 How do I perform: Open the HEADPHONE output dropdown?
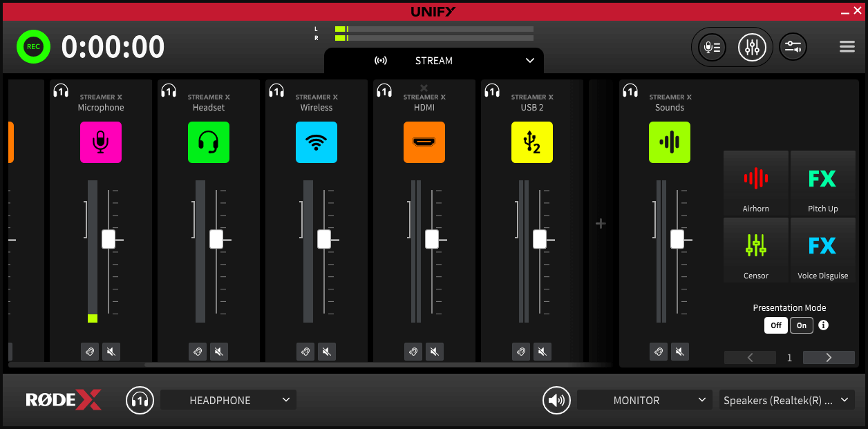click(x=228, y=399)
